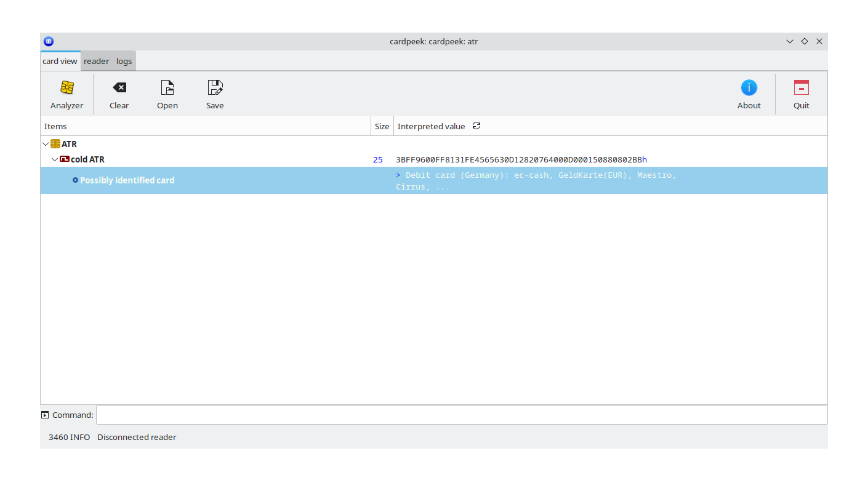
Task: Maximize the cardpeek window
Action: click(x=804, y=41)
